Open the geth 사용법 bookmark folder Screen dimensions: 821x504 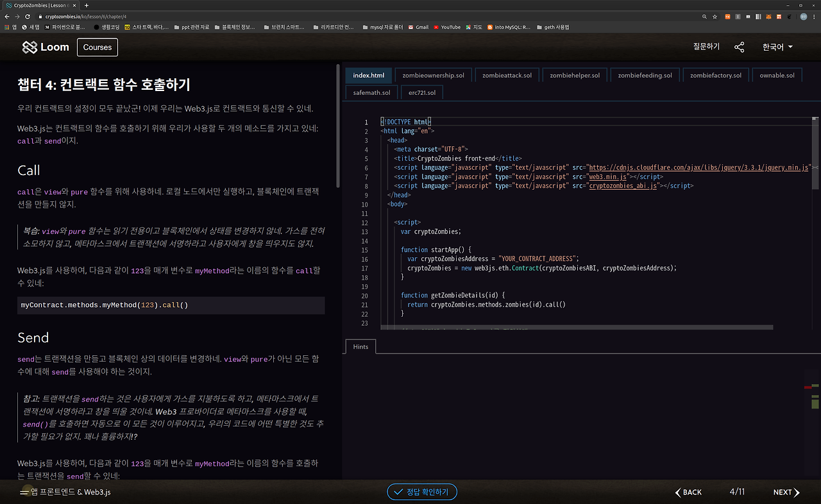click(x=552, y=27)
